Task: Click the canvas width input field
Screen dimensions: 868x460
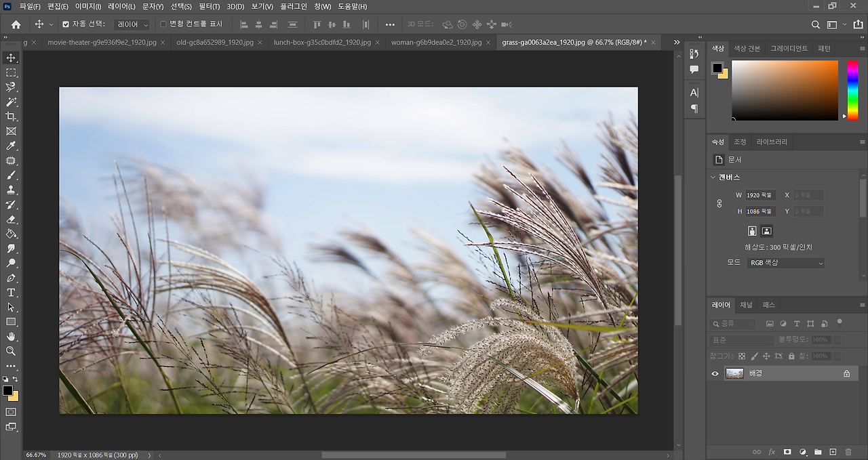Action: pyautogui.click(x=759, y=195)
